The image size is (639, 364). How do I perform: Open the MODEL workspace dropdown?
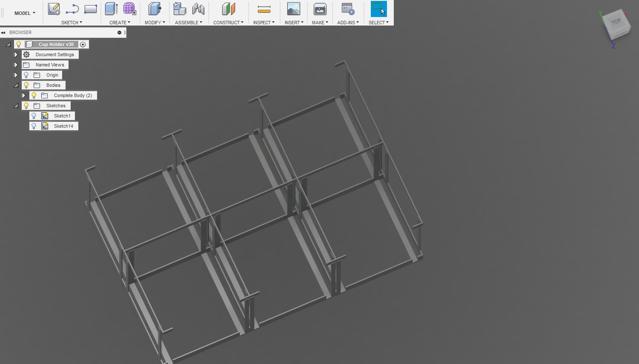25,13
